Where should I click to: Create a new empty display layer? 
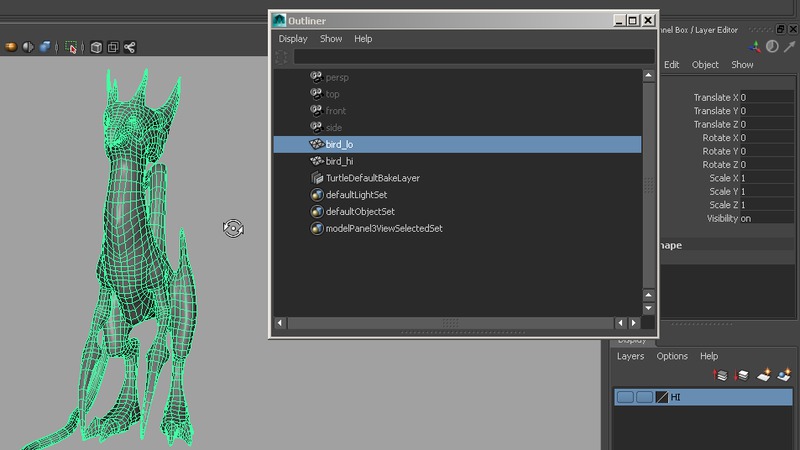coord(765,375)
